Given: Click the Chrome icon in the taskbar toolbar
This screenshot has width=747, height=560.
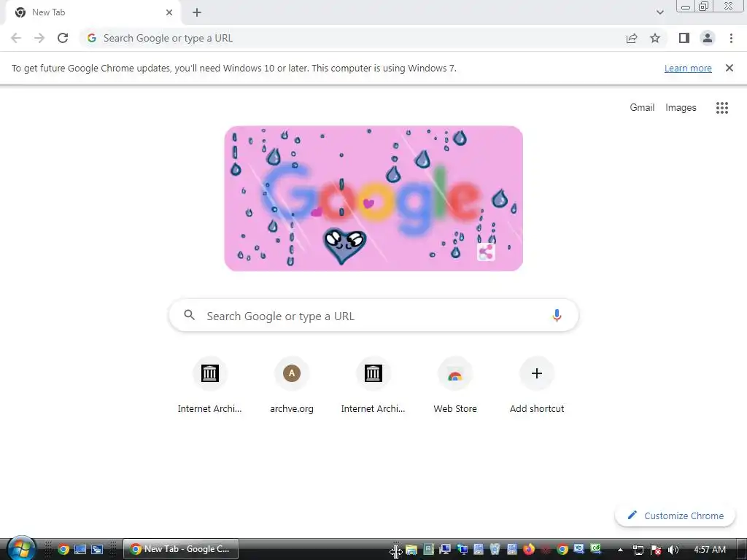Looking at the screenshot, I should [562, 549].
